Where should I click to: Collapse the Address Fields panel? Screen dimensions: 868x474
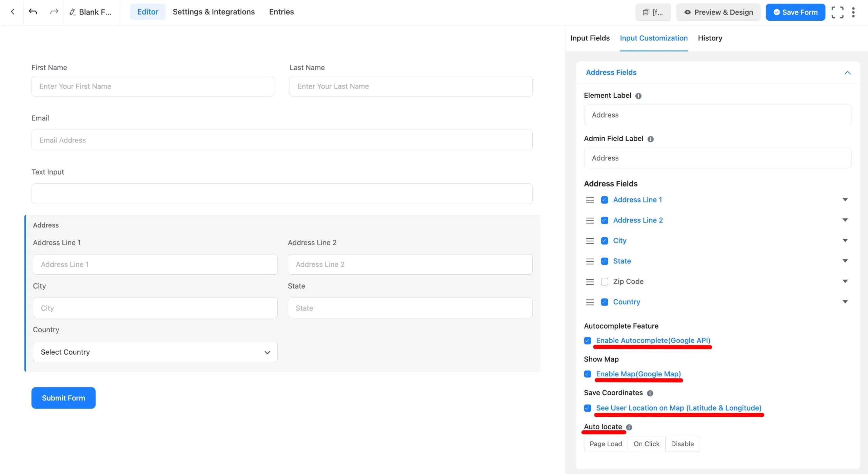847,73
